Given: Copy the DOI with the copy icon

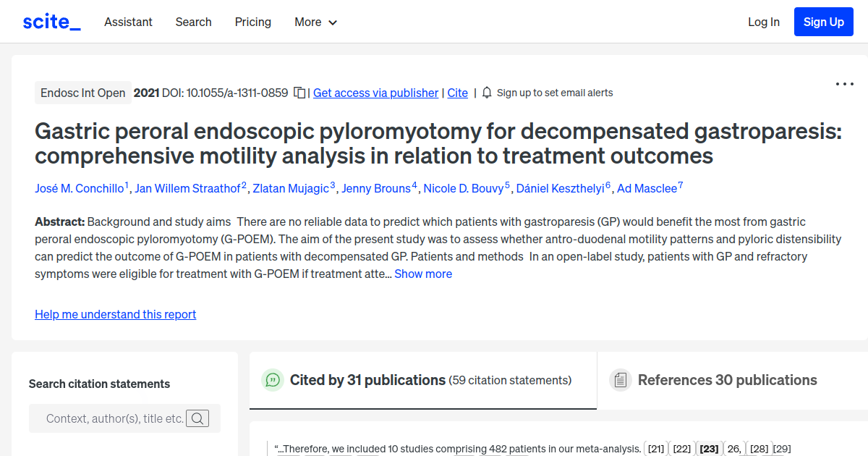Looking at the screenshot, I should [x=299, y=93].
